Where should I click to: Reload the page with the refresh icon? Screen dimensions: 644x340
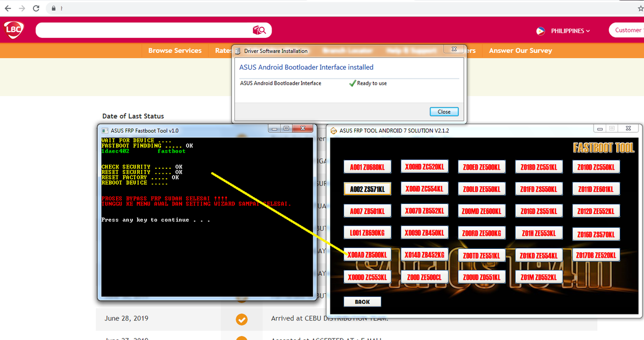tap(36, 8)
